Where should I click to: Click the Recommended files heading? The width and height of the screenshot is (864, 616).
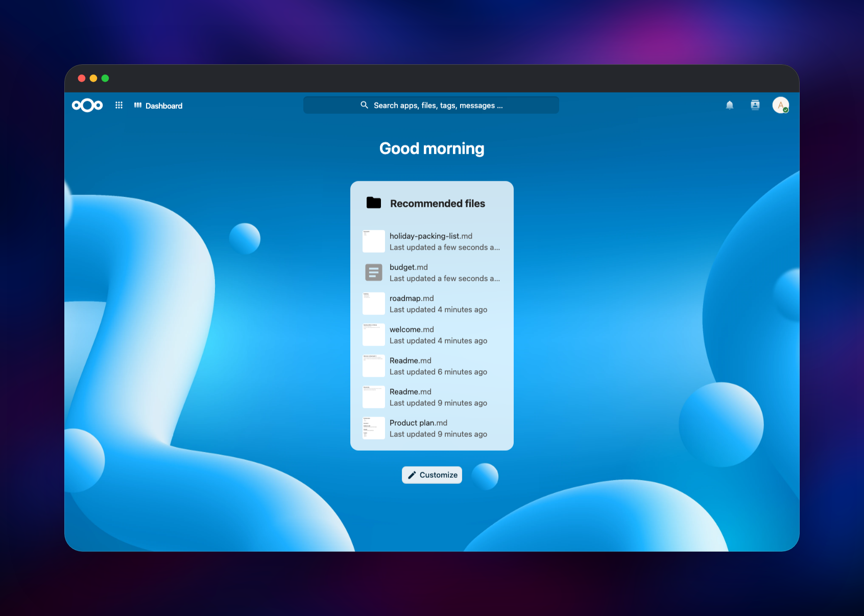click(438, 204)
